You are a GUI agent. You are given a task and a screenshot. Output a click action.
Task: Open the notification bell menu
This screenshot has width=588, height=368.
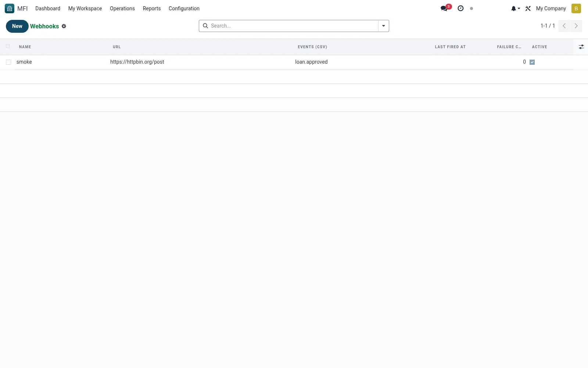(515, 8)
